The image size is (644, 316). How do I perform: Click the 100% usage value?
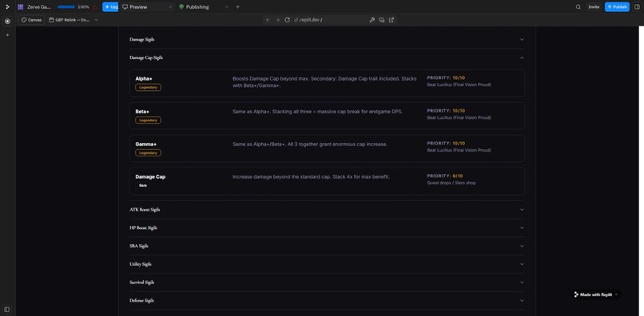(x=83, y=7)
